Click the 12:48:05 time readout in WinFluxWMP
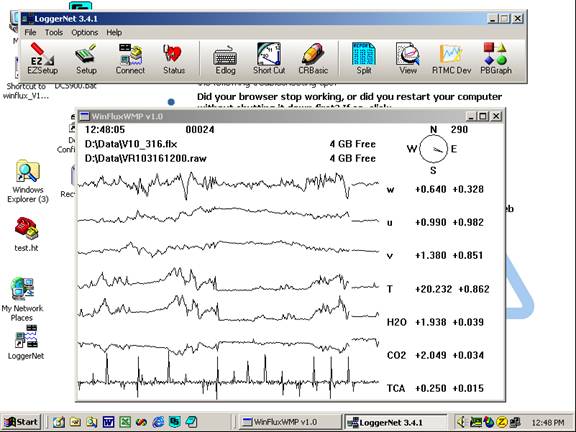The width and height of the screenshot is (576, 432). pyautogui.click(x=105, y=130)
